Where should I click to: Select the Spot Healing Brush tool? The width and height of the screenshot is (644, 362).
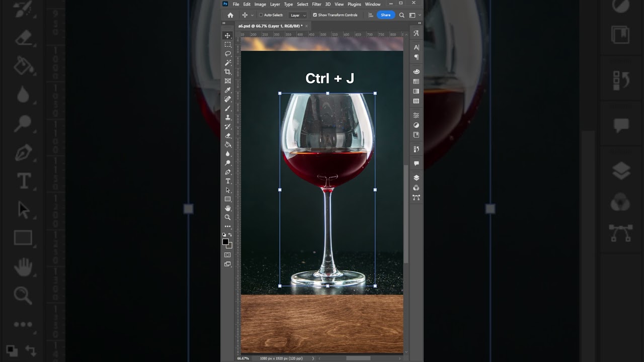[227, 99]
